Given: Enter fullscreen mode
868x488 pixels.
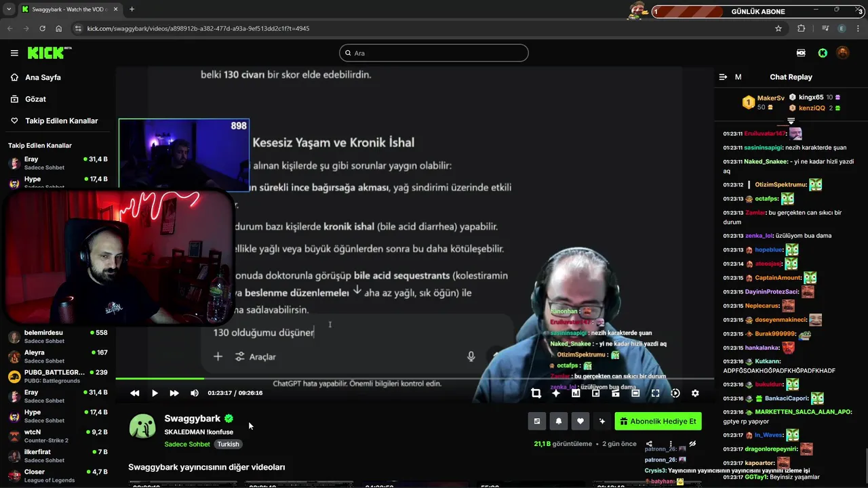Looking at the screenshot, I should point(655,393).
